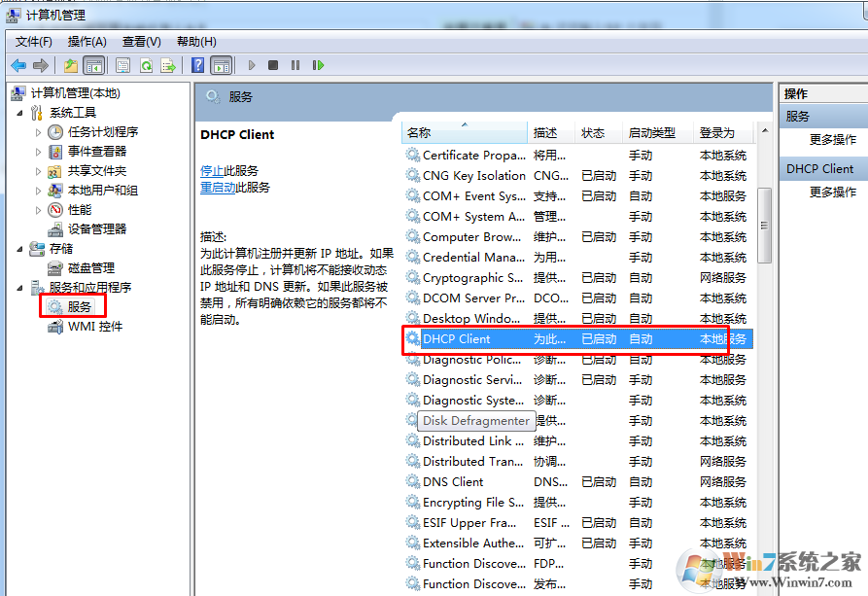Click the Restart Service toolbar icon
Image resolution: width=868 pixels, height=596 pixels.
coord(318,65)
